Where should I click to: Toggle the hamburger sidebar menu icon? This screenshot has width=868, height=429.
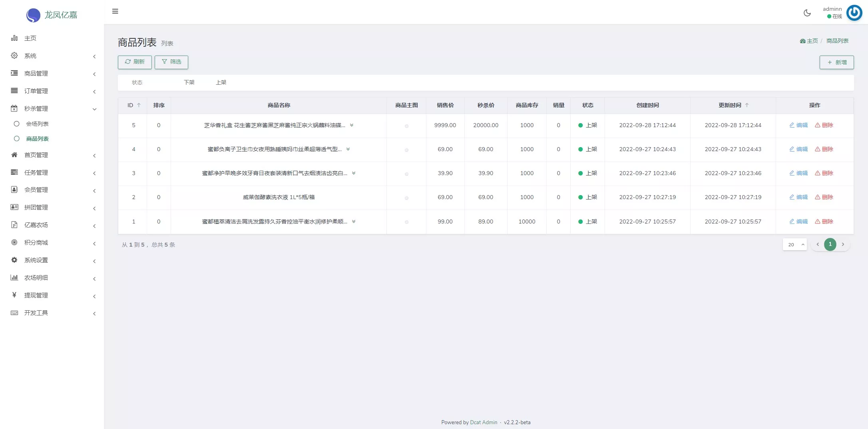pos(115,11)
